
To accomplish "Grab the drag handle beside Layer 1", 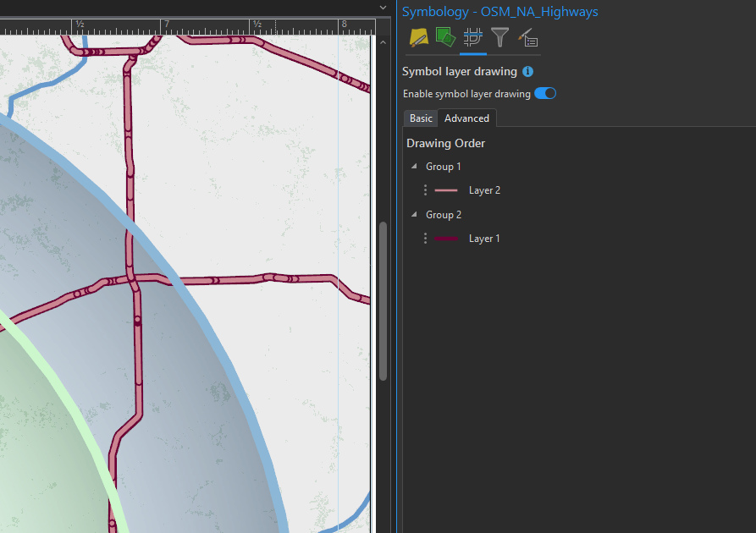I will click(x=424, y=238).
